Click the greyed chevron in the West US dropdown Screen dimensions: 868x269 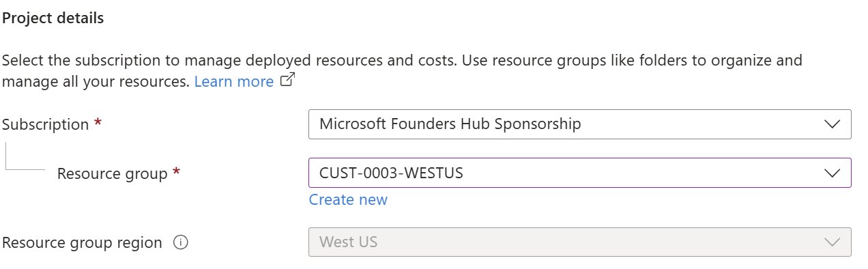pos(832,242)
